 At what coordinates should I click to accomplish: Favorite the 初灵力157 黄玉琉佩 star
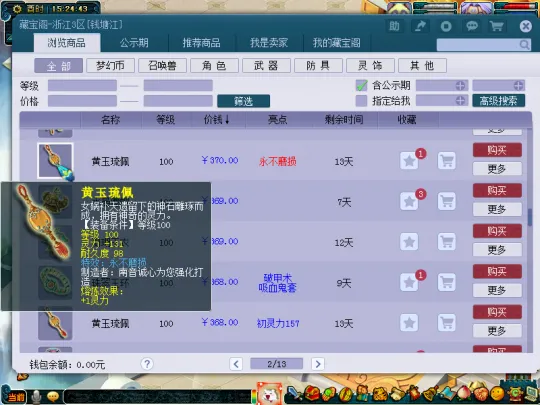[x=409, y=323]
